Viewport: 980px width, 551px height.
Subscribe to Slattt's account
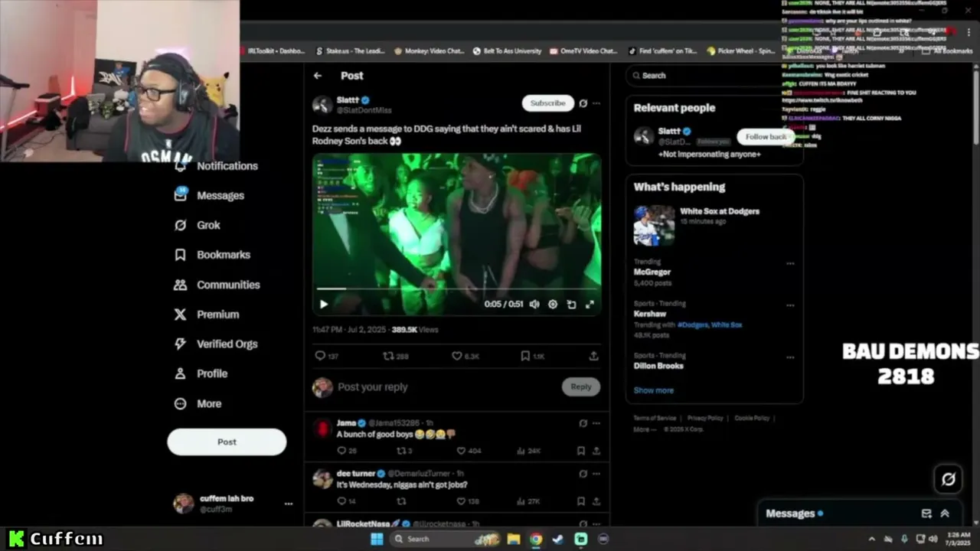[x=547, y=103]
